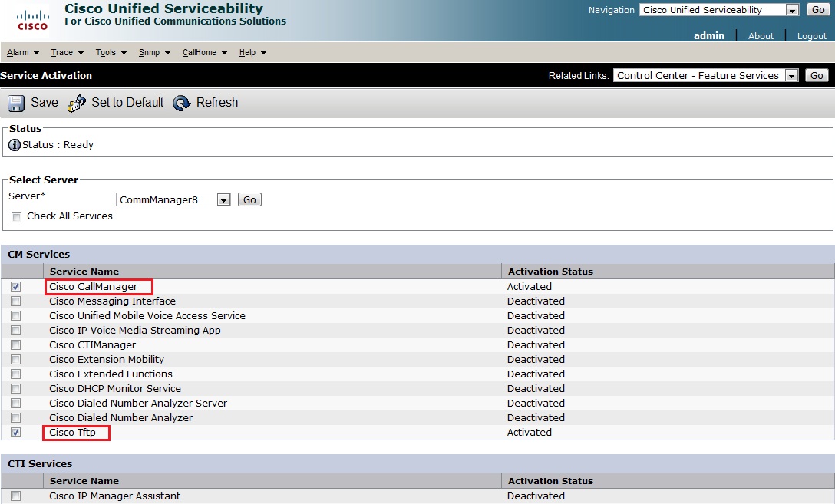Click the Set to Default icon
The width and height of the screenshot is (835, 504).
77,103
